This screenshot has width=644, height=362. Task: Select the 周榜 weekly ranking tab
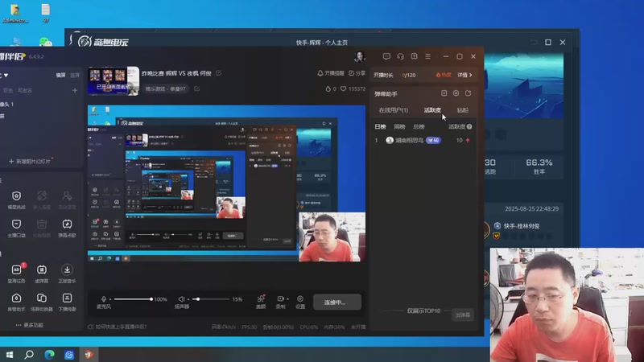coord(399,127)
